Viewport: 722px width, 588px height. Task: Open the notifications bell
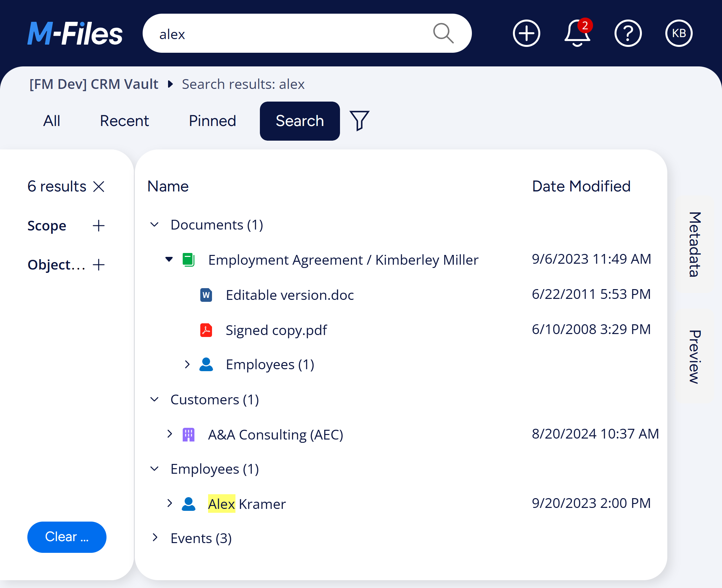577,33
